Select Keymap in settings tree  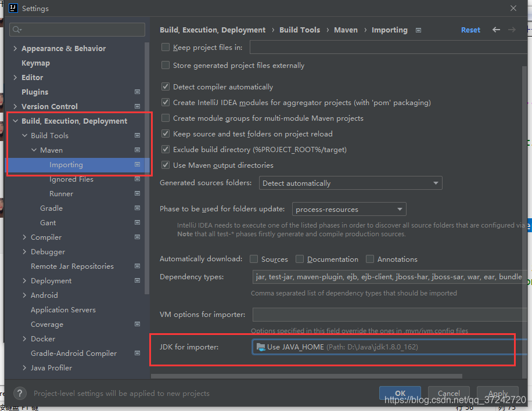point(35,63)
